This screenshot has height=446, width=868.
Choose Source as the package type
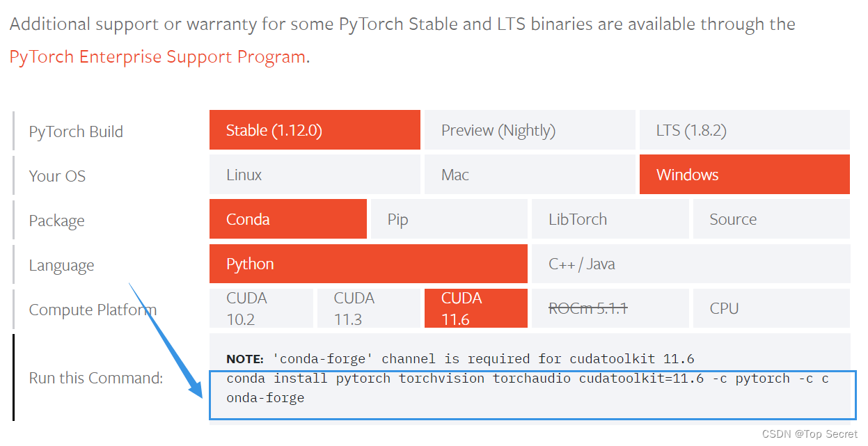tap(771, 218)
